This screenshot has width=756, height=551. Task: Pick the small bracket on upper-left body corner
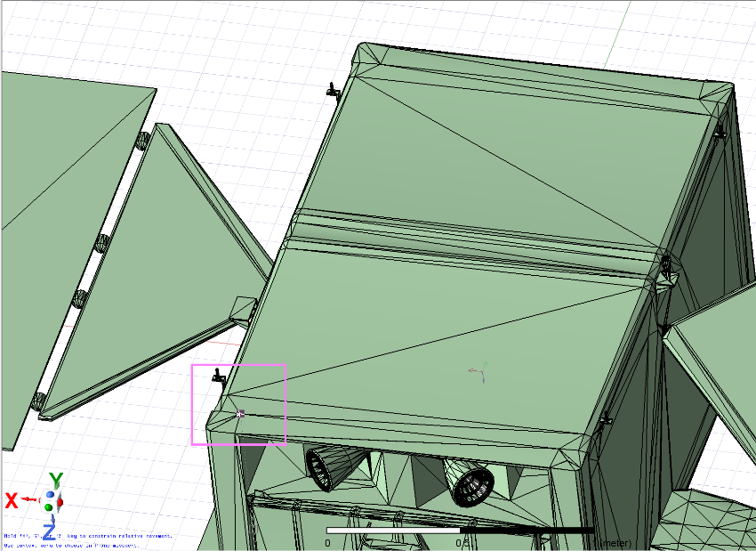[334, 89]
